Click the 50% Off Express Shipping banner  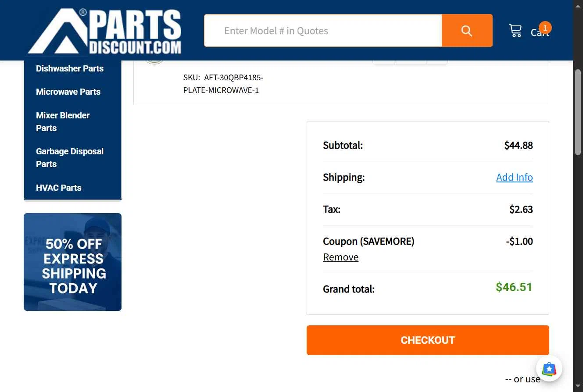(x=72, y=262)
